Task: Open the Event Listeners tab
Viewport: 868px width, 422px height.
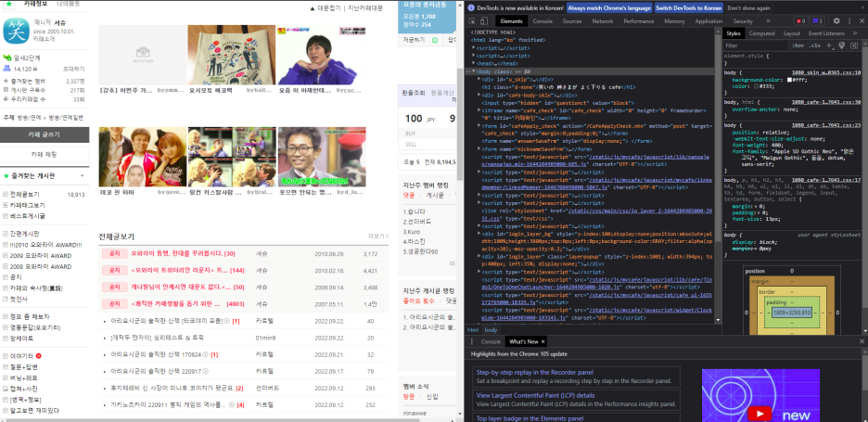Action: coord(826,33)
